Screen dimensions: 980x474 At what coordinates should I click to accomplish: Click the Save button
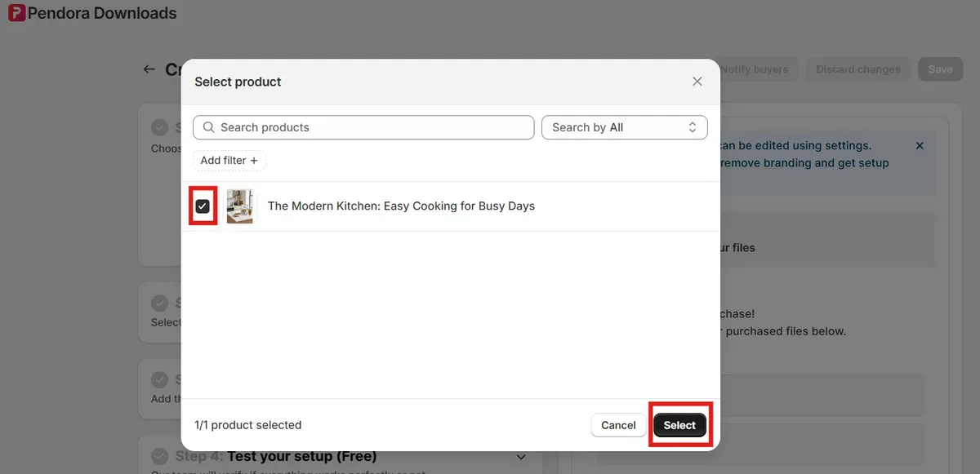[940, 69]
